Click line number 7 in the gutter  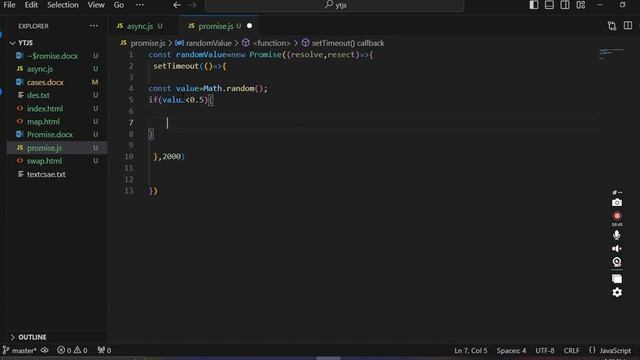131,122
